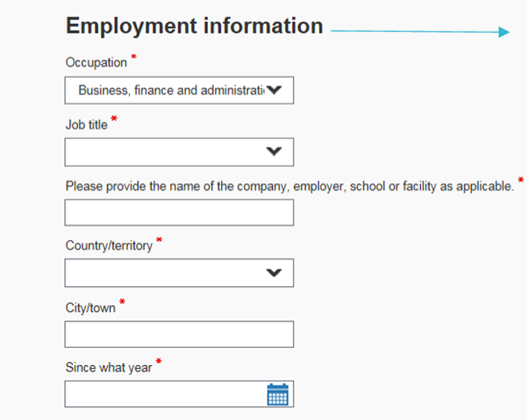The height and width of the screenshot is (420, 526).
Task: Click into the City/town text field
Action: click(178, 334)
